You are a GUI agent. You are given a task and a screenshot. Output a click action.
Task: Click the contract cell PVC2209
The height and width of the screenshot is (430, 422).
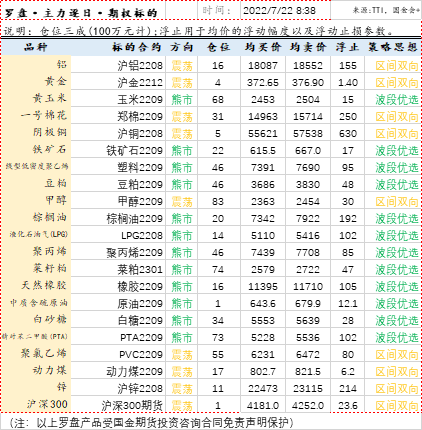pyautogui.click(x=141, y=355)
